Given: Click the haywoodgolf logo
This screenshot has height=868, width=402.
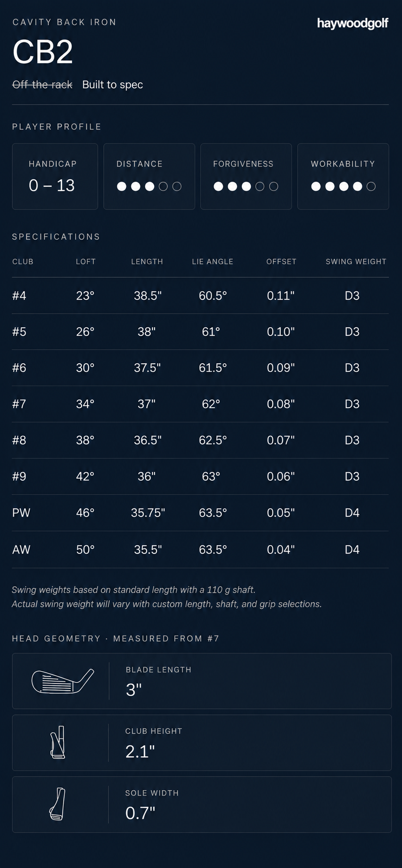Looking at the screenshot, I should pyautogui.click(x=353, y=23).
